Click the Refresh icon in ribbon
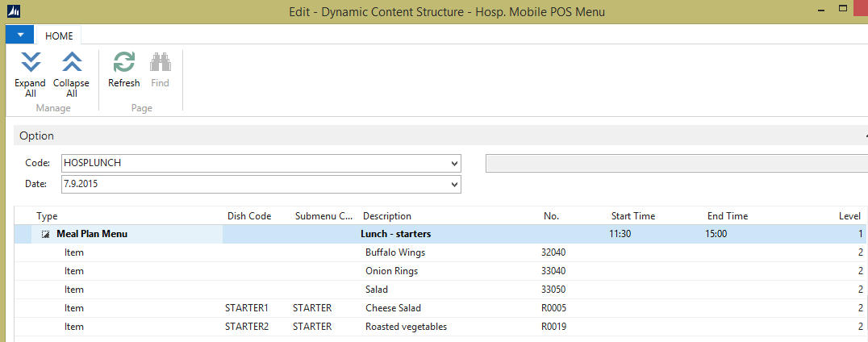The image size is (868, 342). (124, 63)
